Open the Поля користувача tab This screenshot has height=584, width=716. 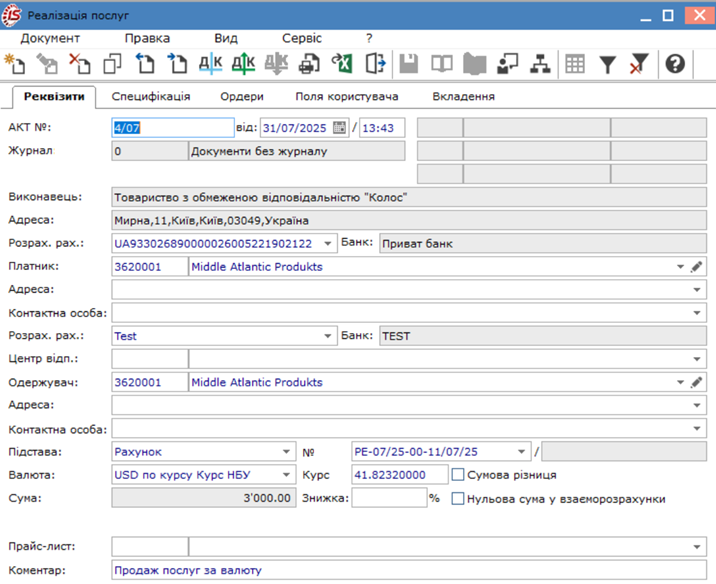pos(347,96)
